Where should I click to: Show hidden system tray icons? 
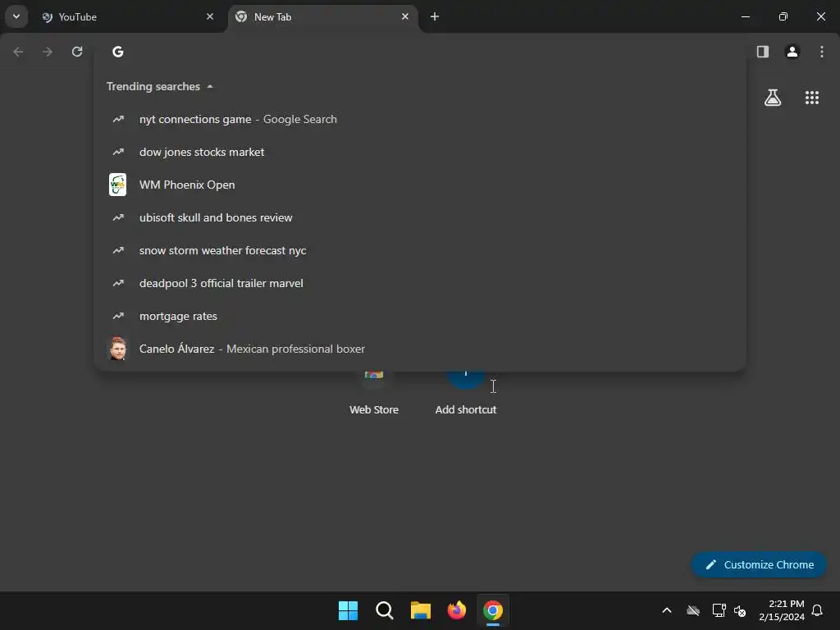point(667,610)
